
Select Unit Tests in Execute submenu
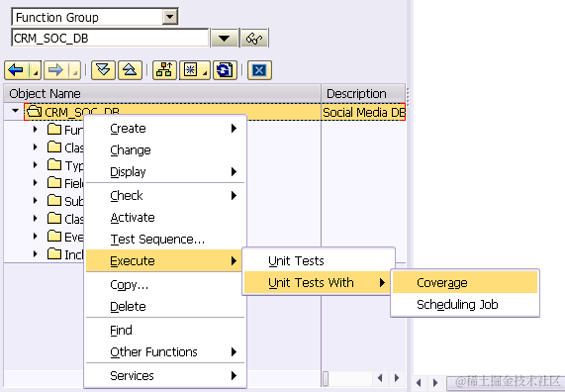pyautogui.click(x=319, y=260)
